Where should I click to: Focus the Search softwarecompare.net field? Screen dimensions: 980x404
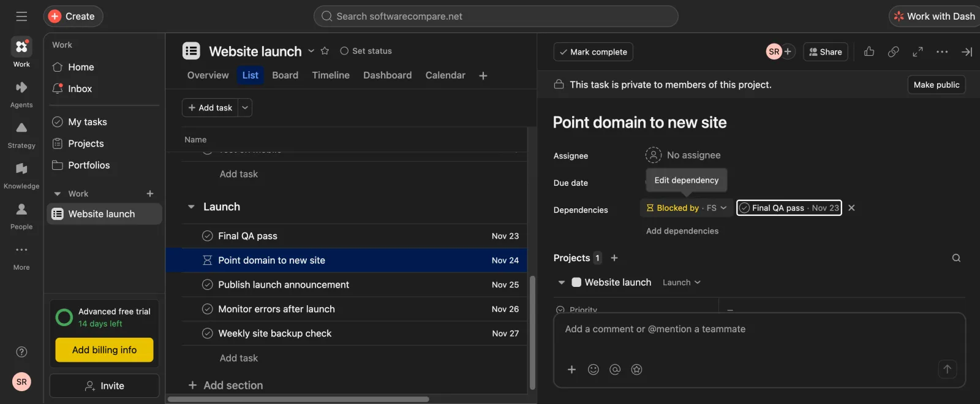pos(496,17)
